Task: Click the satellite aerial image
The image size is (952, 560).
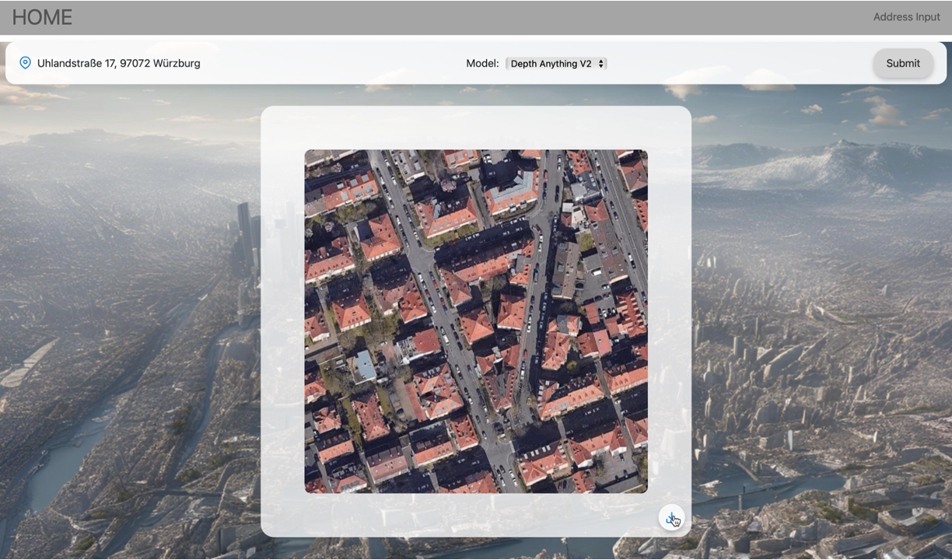Action: pyautogui.click(x=476, y=321)
